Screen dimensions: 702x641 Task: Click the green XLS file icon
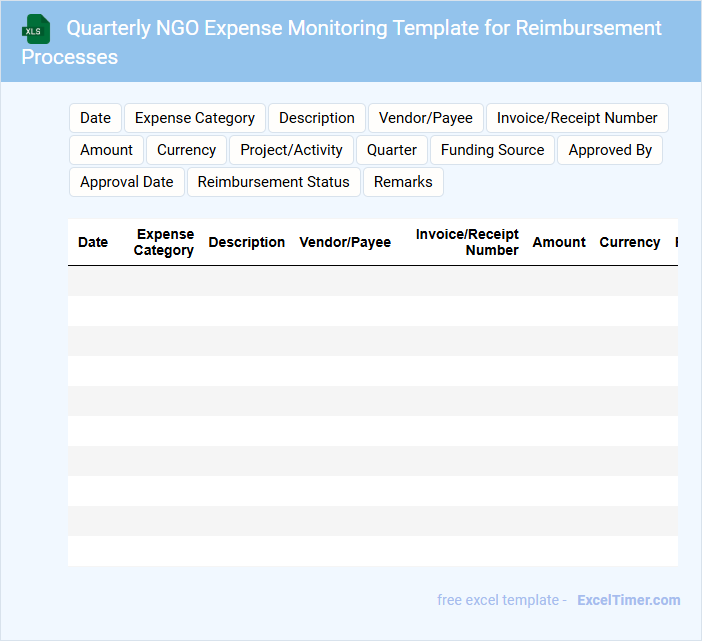36,29
